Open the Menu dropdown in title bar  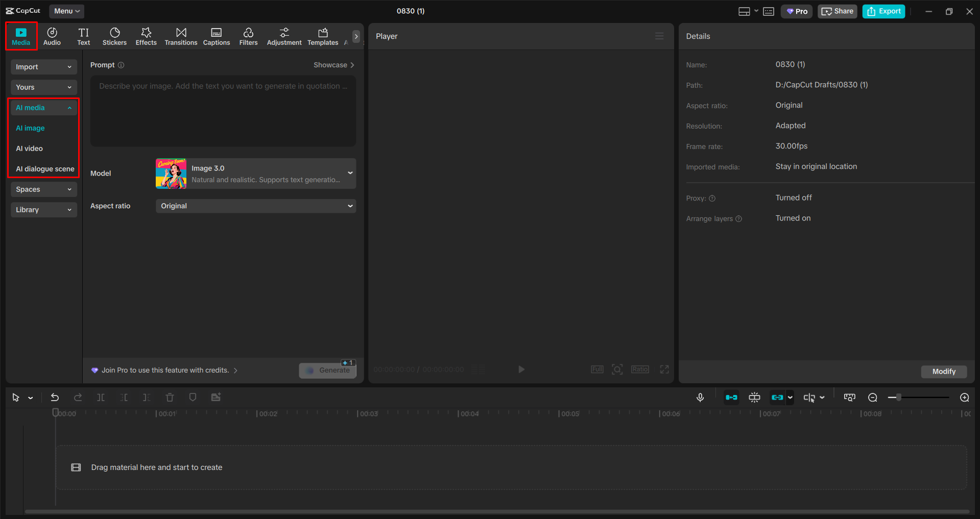pos(66,11)
